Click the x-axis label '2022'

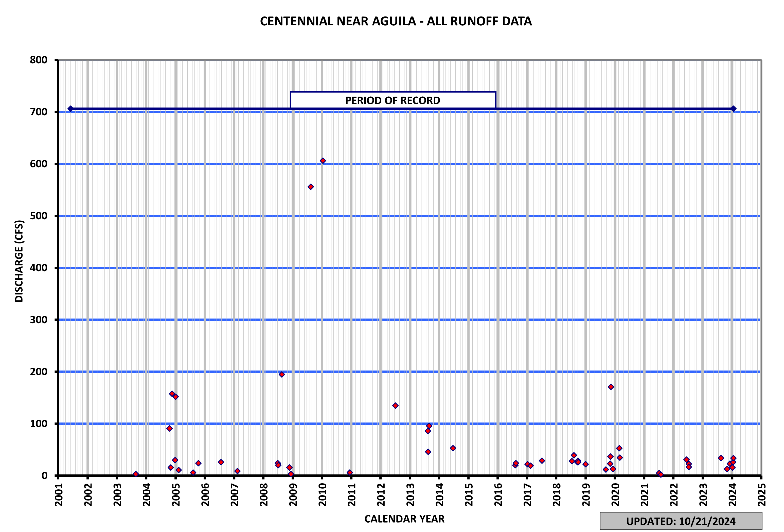(x=674, y=494)
